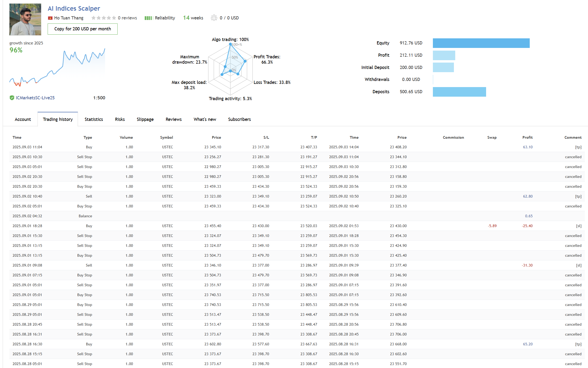Viewport: 588px width, 368px height.
Task: Click the Vietnam flag icon beside author name
Action: click(x=50, y=18)
